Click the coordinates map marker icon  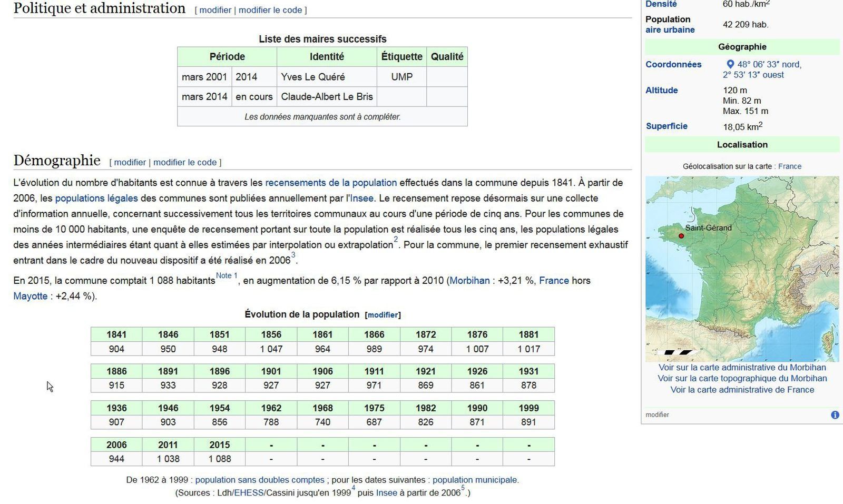click(730, 64)
